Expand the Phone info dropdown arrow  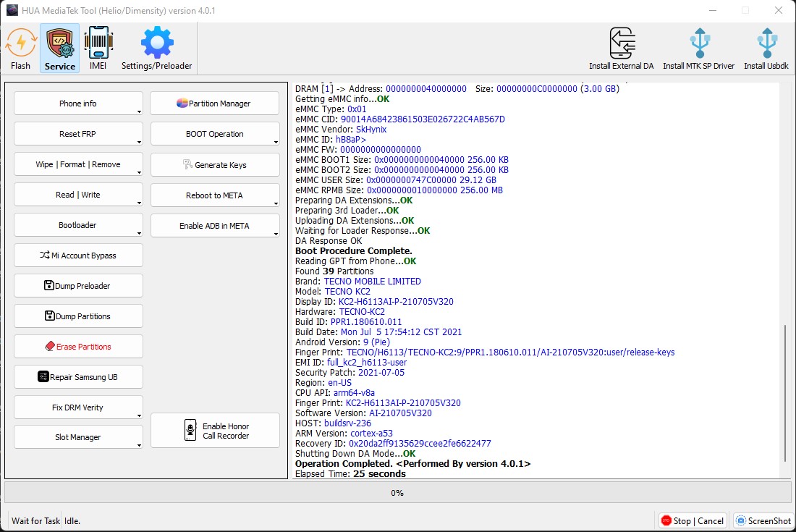coord(139,111)
